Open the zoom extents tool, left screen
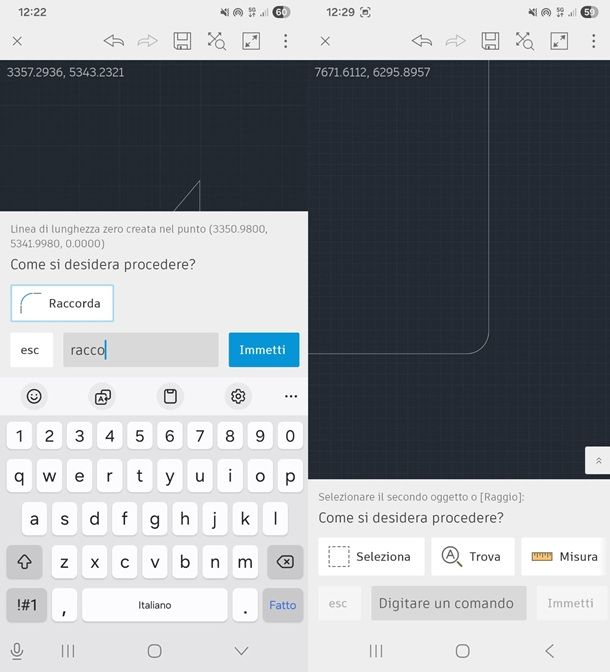 pos(216,41)
